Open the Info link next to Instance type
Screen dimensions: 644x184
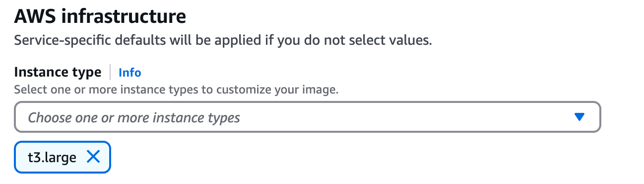tap(130, 73)
